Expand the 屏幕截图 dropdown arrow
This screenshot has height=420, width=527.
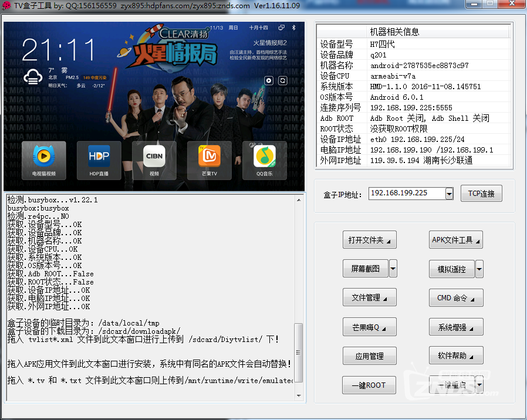pos(393,269)
